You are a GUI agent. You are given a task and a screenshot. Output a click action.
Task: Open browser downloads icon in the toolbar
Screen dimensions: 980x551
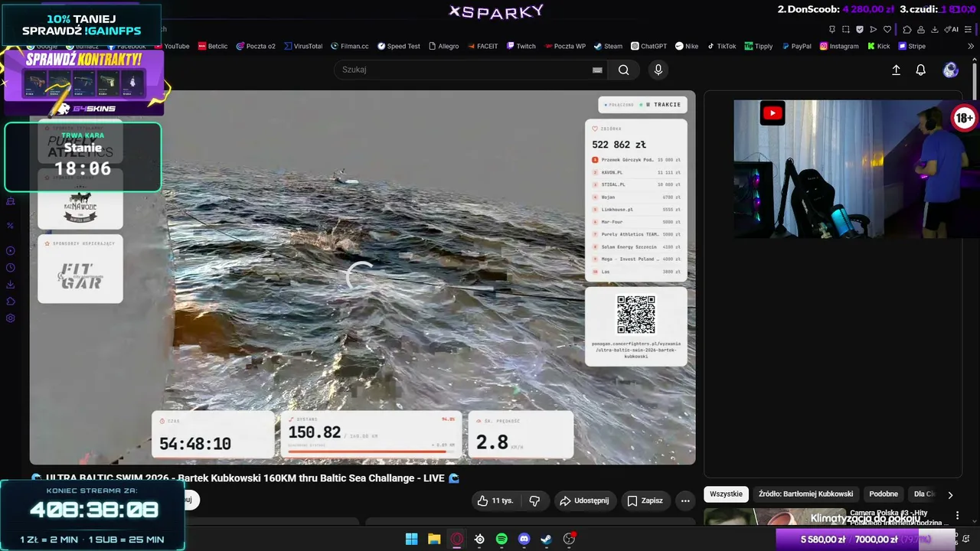[935, 29]
